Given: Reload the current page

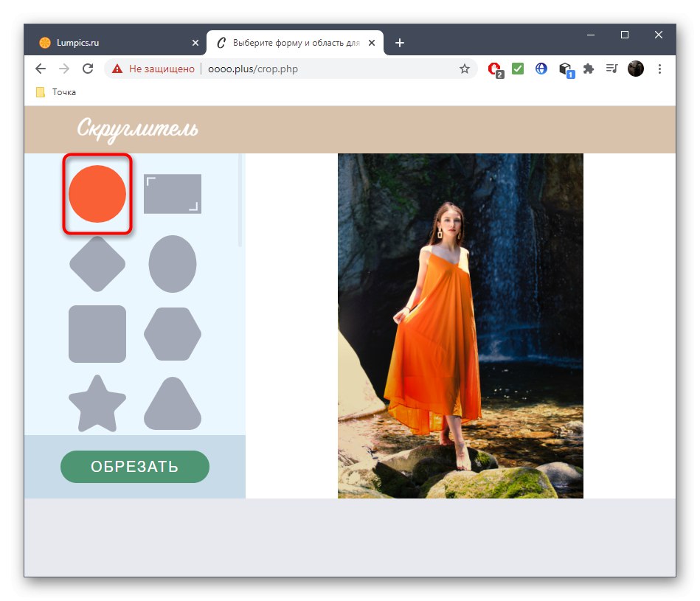Looking at the screenshot, I should [88, 69].
